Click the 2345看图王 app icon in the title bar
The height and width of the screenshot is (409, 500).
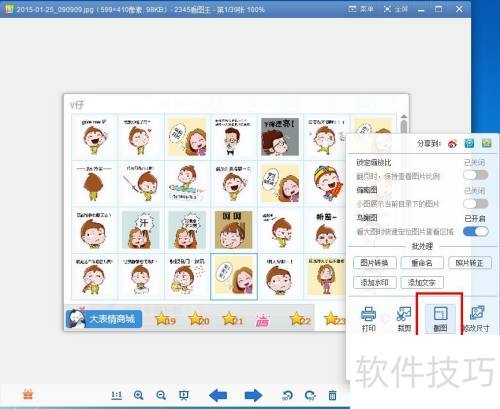[x=8, y=9]
